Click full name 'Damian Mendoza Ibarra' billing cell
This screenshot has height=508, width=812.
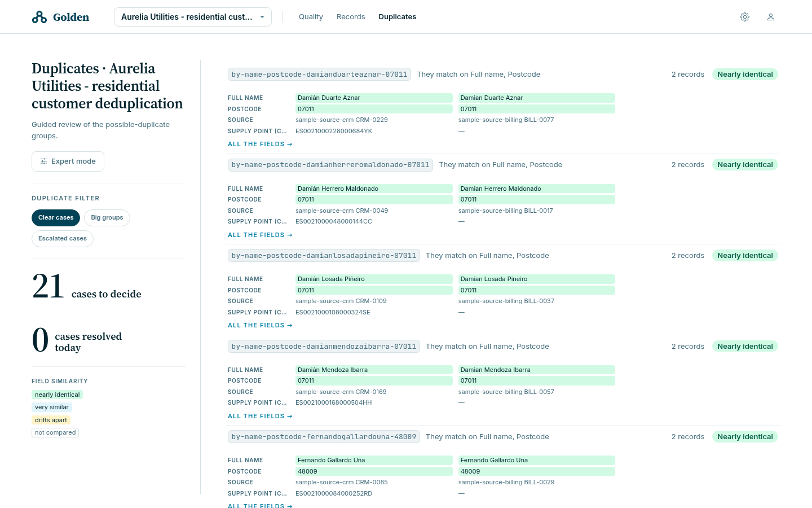pyautogui.click(x=537, y=370)
